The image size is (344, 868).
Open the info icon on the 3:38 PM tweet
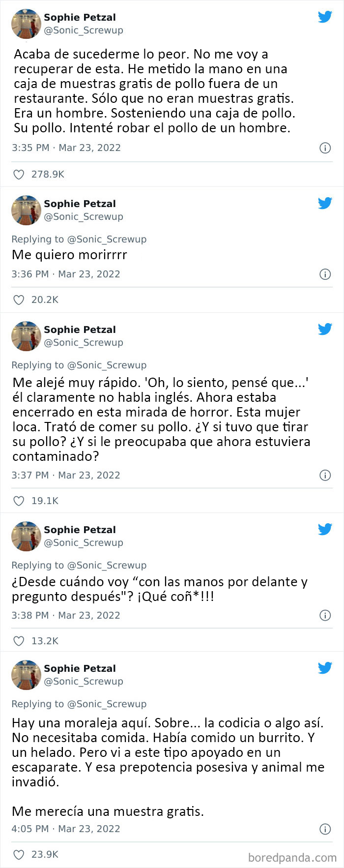click(x=325, y=615)
